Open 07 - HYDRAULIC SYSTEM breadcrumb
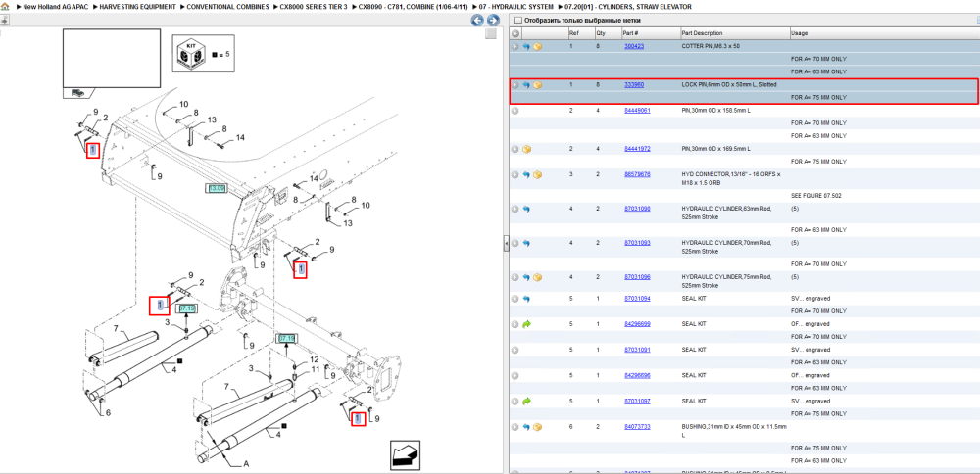 [x=516, y=6]
